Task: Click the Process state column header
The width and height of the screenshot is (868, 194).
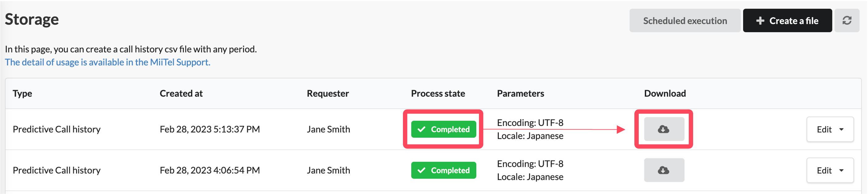Action: 438,93
